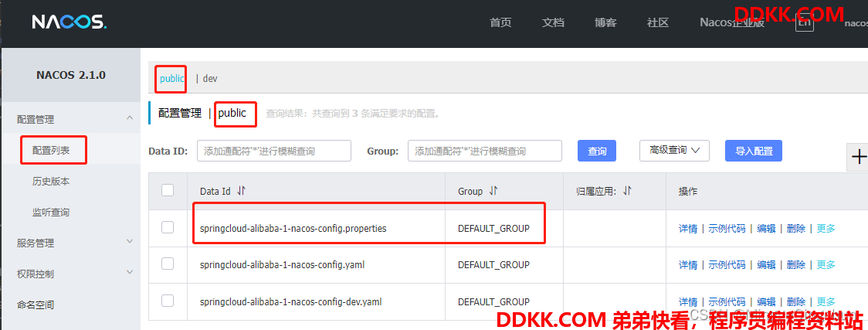Click the springcloud-alibaba-1-nacos-config.properties Data Id cell
The height and width of the screenshot is (330, 868).
click(293, 228)
